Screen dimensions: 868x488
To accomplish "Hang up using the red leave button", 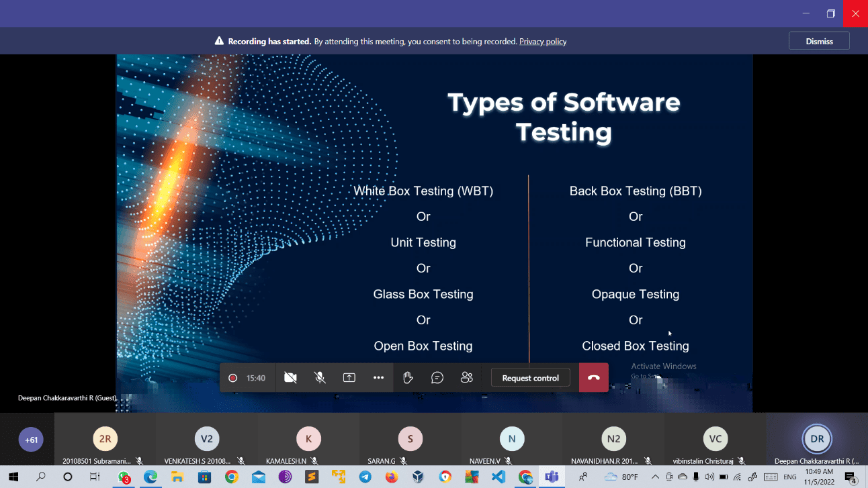I will 593,378.
